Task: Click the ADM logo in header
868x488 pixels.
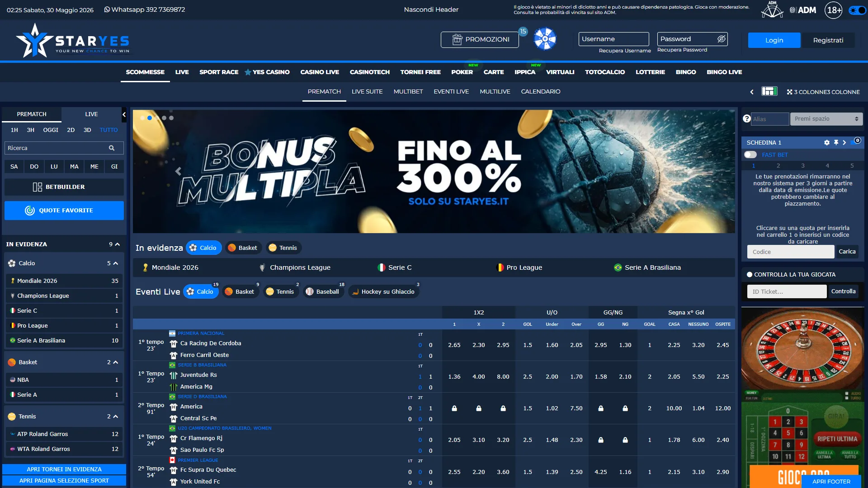Action: coord(803,10)
